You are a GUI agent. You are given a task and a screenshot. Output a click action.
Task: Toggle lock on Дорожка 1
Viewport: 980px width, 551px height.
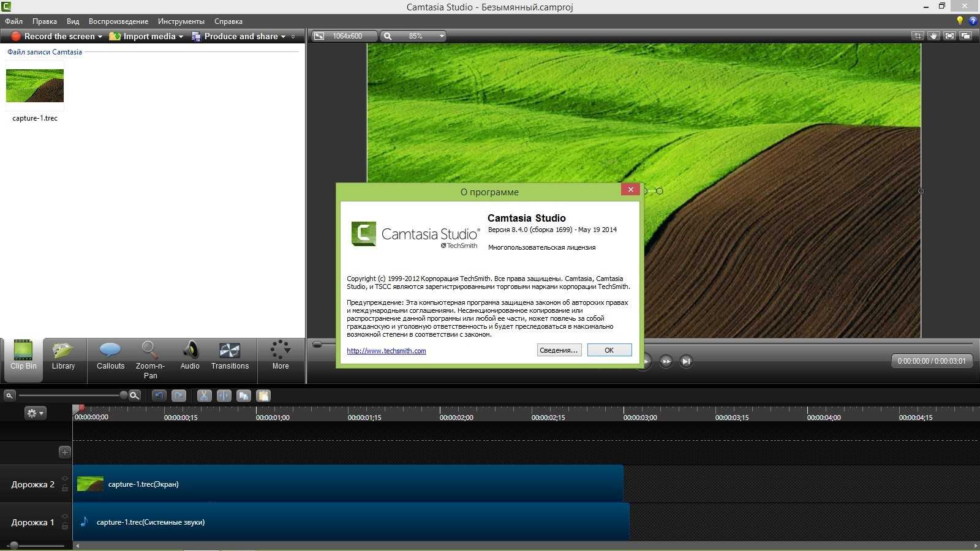point(65,527)
